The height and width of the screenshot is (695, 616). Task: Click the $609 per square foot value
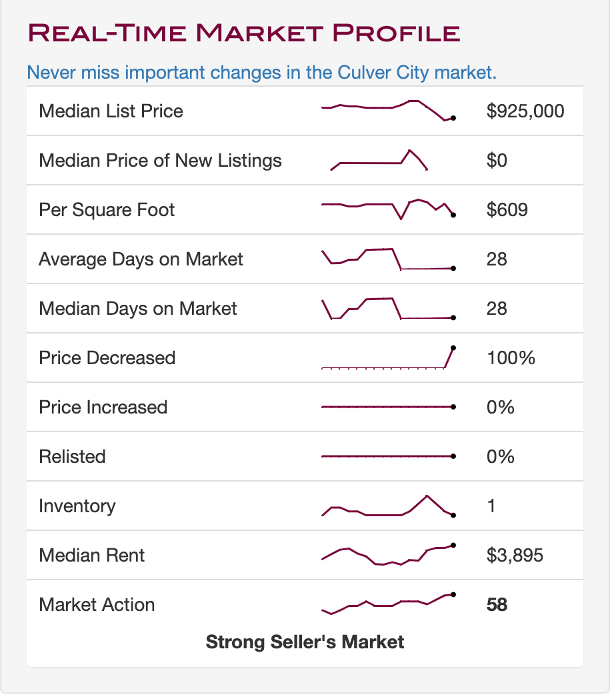[507, 209]
